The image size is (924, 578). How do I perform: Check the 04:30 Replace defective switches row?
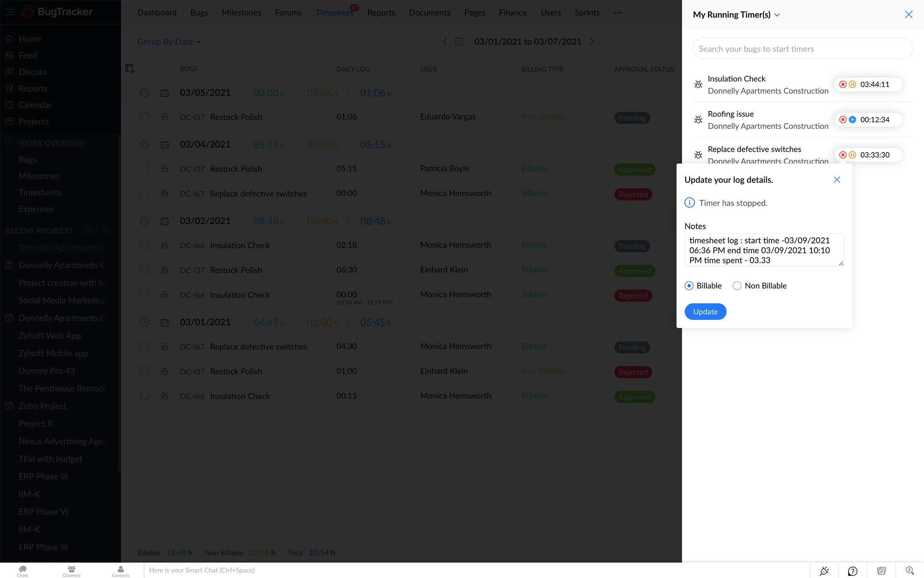pos(145,346)
